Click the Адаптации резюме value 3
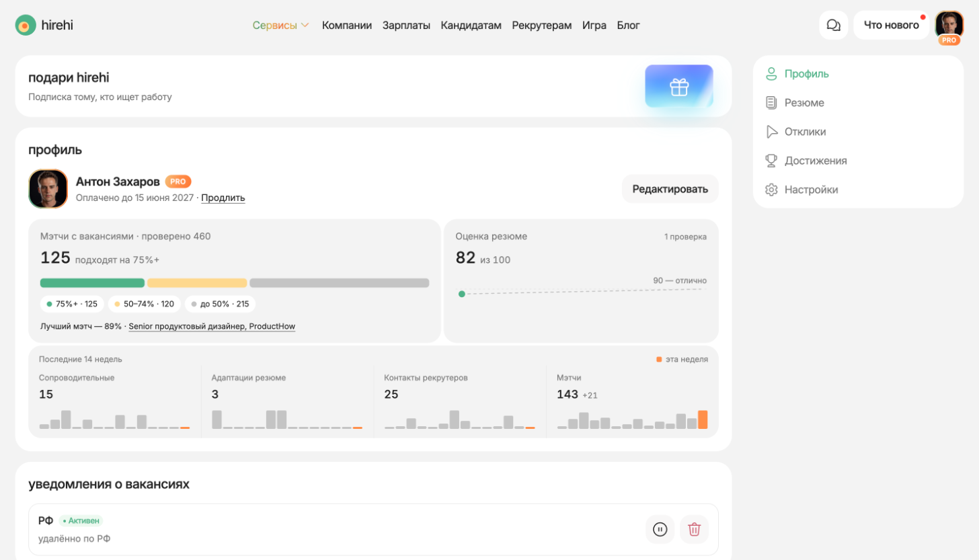The image size is (979, 560). pos(215,394)
